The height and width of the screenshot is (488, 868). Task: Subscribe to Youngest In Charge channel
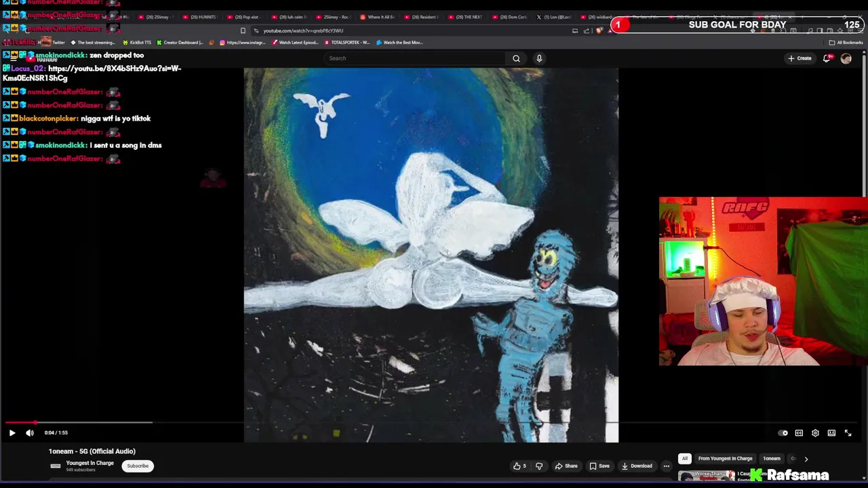tap(138, 466)
